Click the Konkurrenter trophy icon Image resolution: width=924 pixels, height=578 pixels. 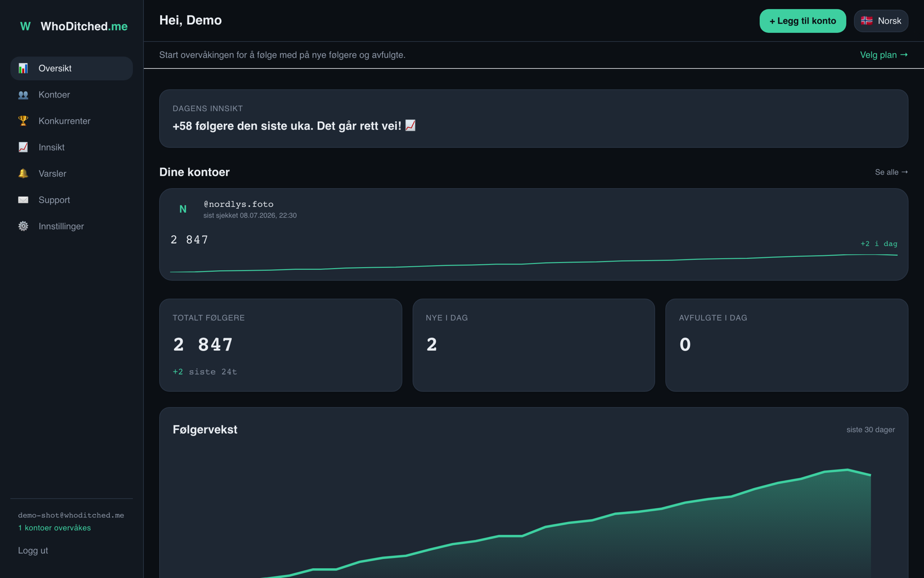click(x=23, y=121)
